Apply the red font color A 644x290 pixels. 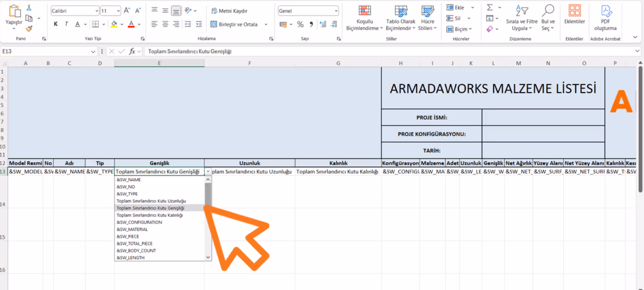(131, 24)
